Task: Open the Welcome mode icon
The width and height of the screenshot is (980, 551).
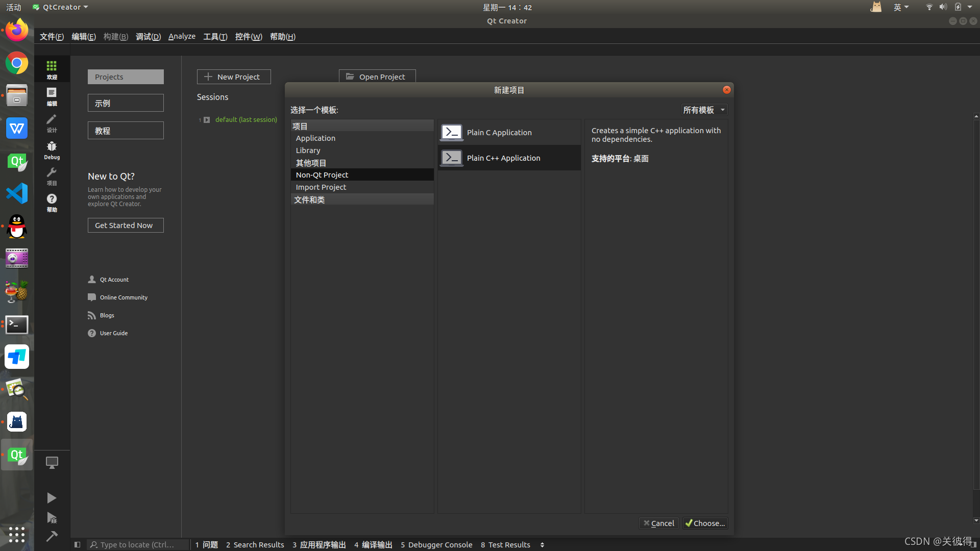Action: click(x=52, y=69)
